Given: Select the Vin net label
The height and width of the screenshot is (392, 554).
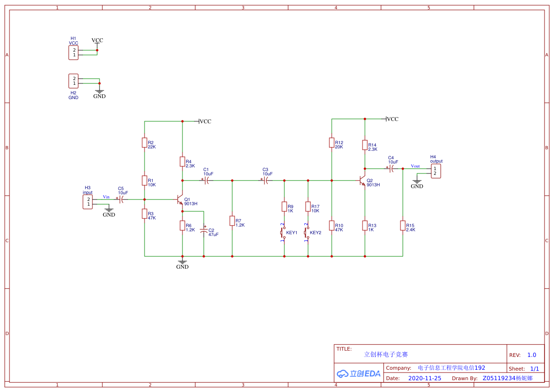Looking at the screenshot, I should 106,197.
